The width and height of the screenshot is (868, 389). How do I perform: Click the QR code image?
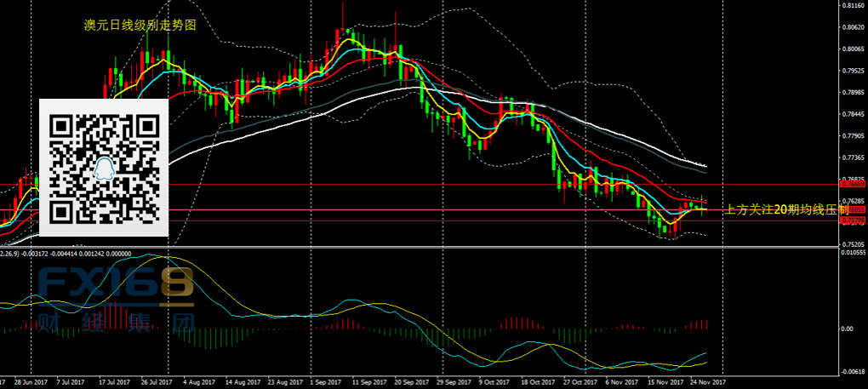click(106, 167)
